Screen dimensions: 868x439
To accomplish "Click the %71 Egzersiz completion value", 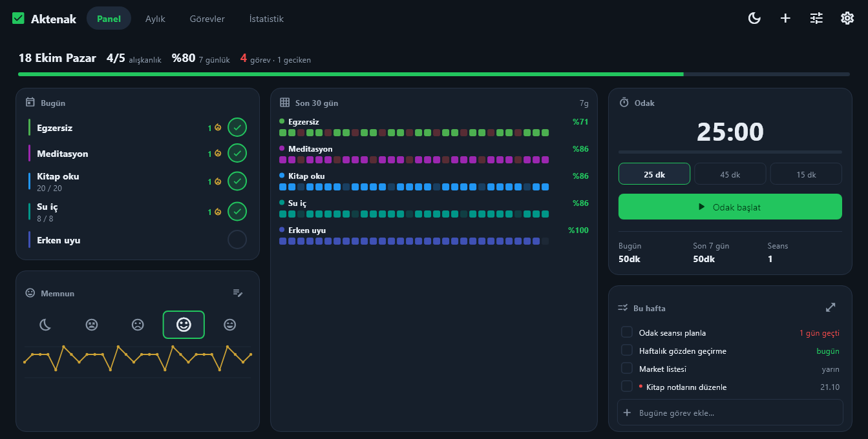I will point(580,121).
